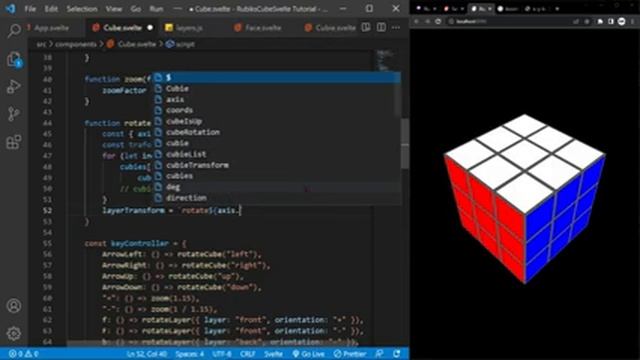
Task: Select 'cubieList' autocomplete suggestion
Action: tap(276, 154)
